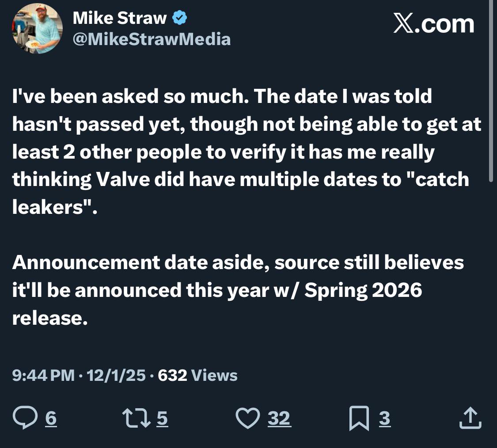497x448 pixels.
Task: Click the repost count 5
Action: click(163, 418)
